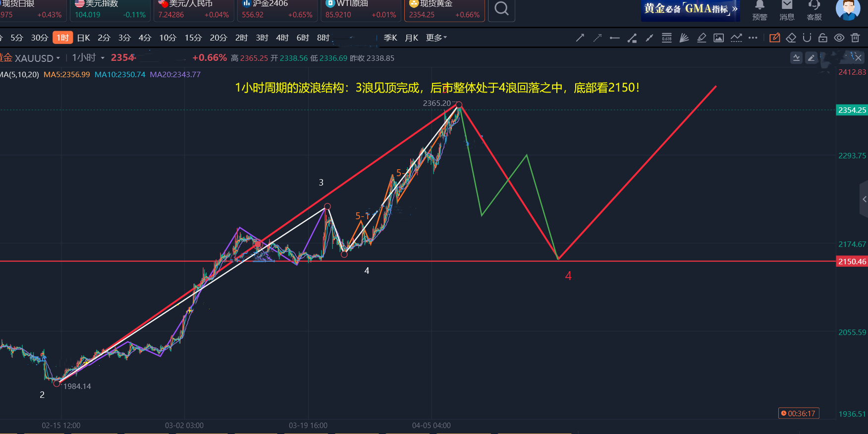This screenshot has width=868, height=434.
Task: Switch to the 月K monthly chart
Action: 412,38
